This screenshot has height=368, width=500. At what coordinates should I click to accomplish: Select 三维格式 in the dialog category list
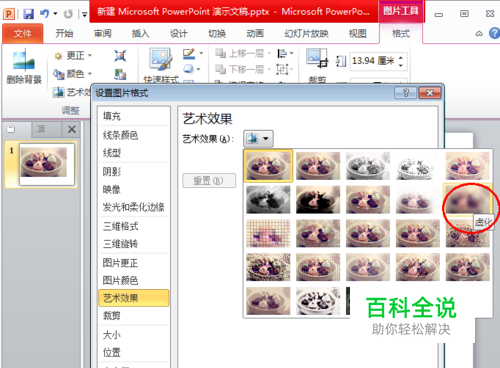134,226
